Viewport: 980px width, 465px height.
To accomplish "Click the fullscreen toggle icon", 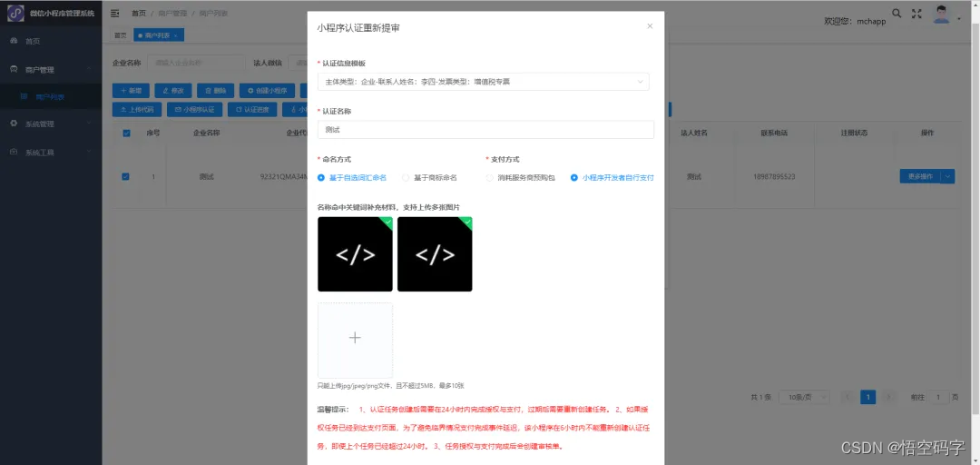I will click(916, 14).
